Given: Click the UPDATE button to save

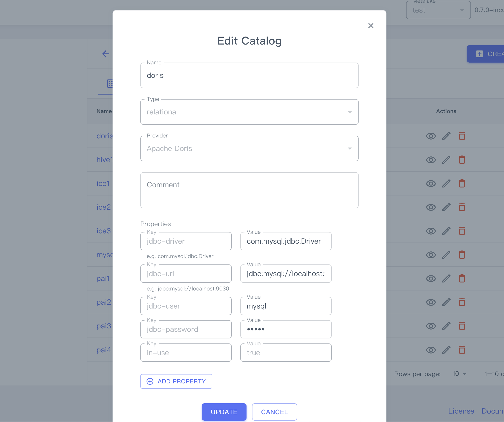Looking at the screenshot, I should point(224,411).
